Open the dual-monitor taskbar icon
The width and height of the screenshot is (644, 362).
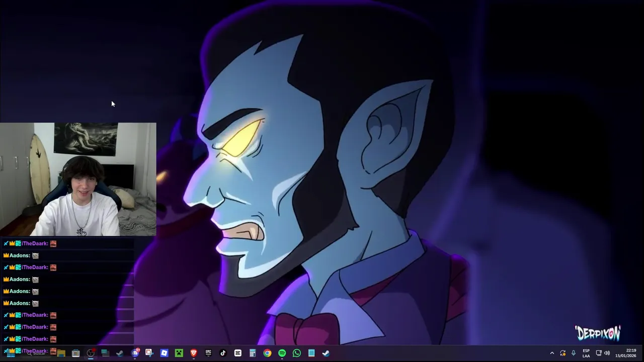pyautogui.click(x=105, y=353)
